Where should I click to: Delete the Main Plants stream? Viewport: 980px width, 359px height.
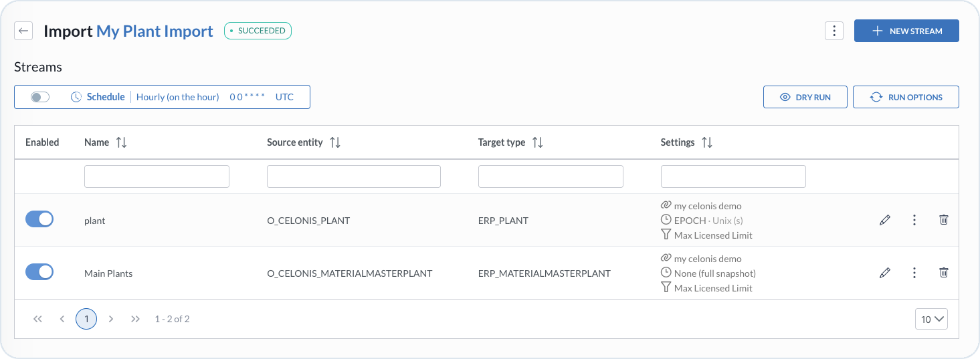coord(943,272)
